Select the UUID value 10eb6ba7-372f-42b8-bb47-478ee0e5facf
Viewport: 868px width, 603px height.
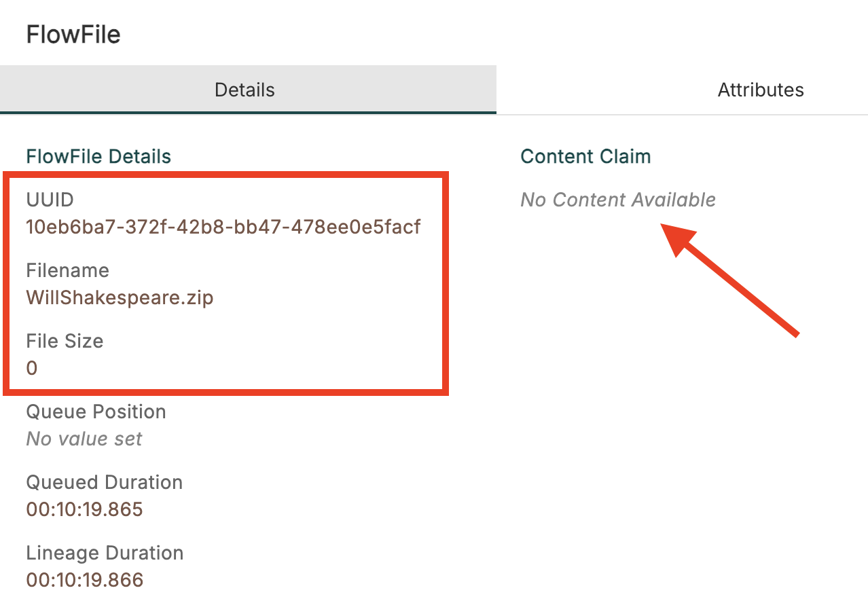pos(223,227)
